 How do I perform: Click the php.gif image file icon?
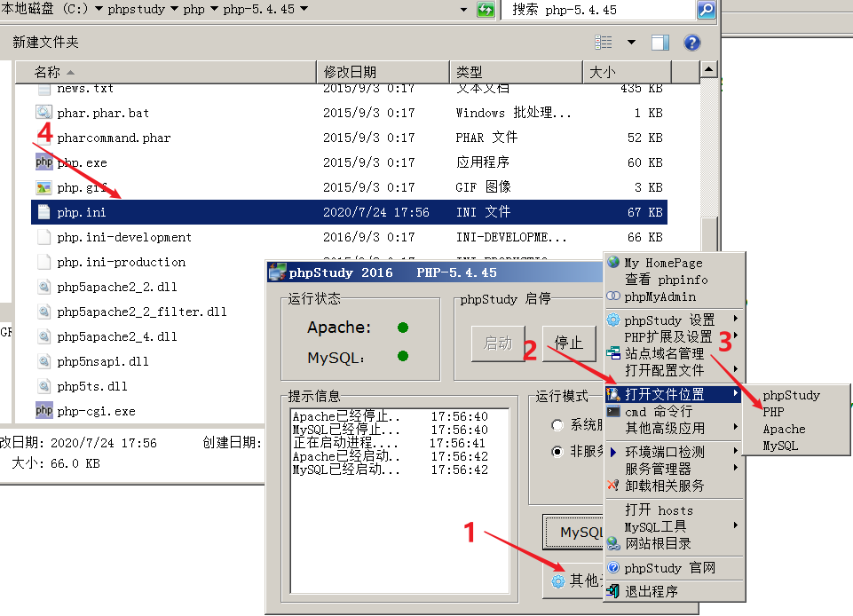44,187
